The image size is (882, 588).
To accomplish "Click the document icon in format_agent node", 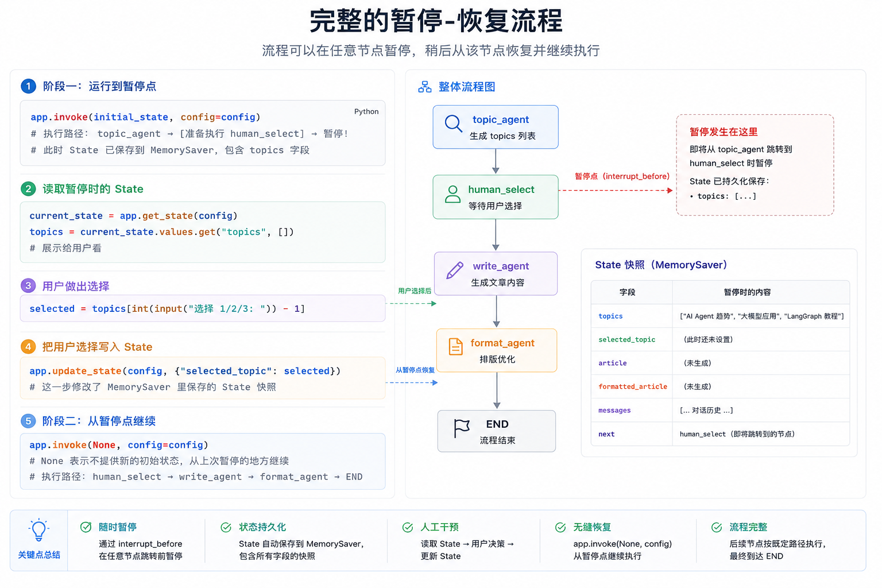I will (455, 347).
